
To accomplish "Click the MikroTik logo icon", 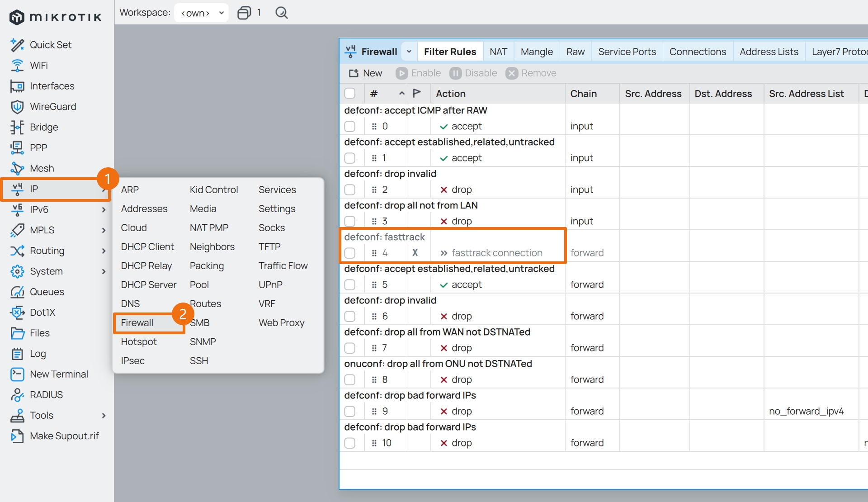I will (17, 17).
